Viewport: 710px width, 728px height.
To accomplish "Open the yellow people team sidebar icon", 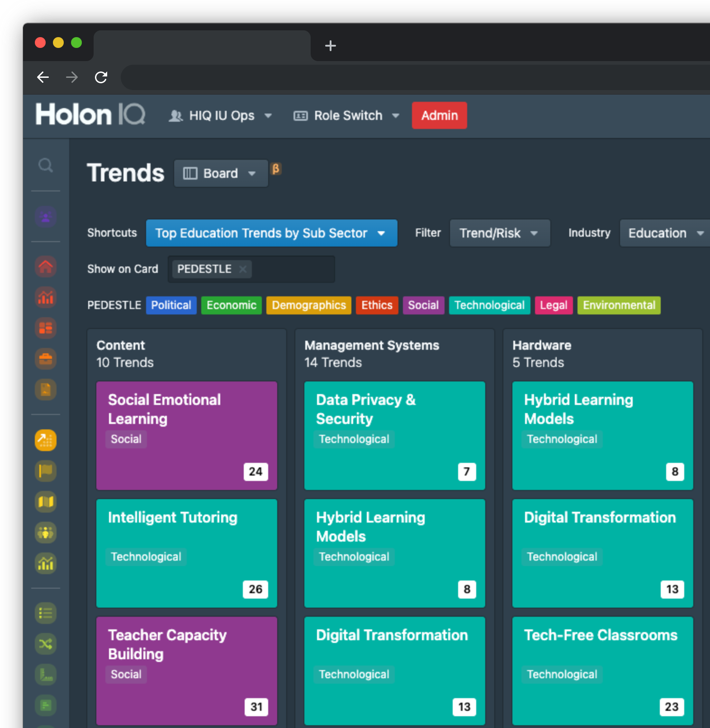I will (x=46, y=533).
